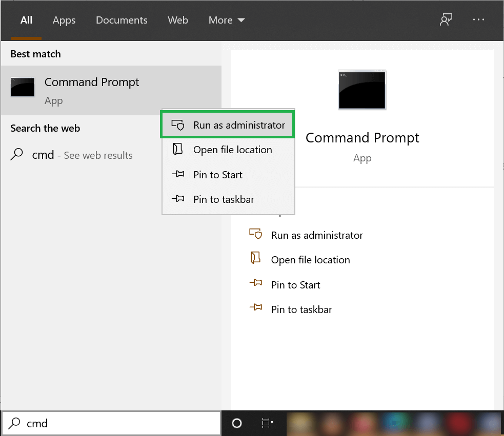Click Pin to taskbar pin icon in context menu

178,199
